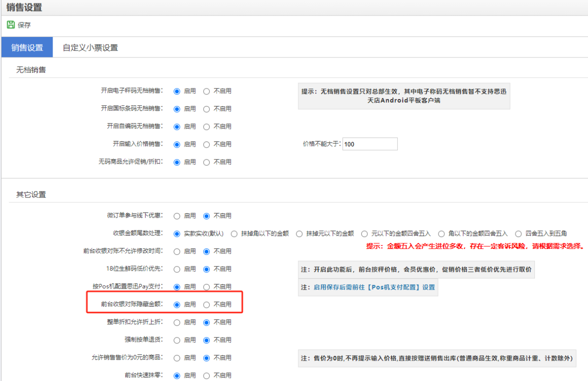This screenshot has width=588, height=381.
Task: Choose 不启用 for 开启国标条码无档销售
Action: 206,109
